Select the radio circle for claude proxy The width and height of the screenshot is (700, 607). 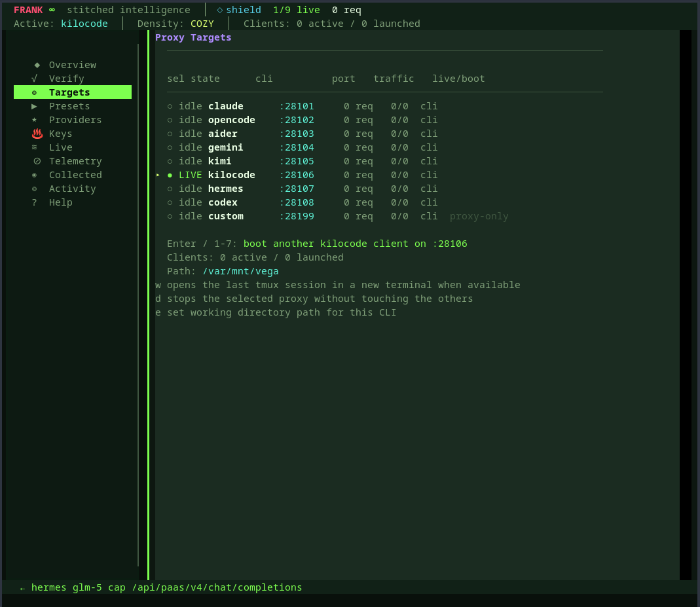pyautogui.click(x=170, y=106)
